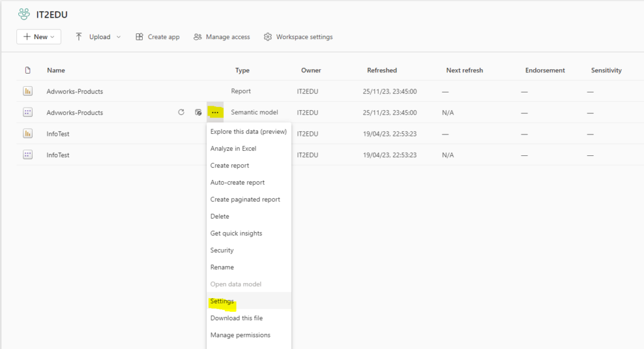Select Settings from the context menu
The image size is (644, 349).
tap(222, 301)
